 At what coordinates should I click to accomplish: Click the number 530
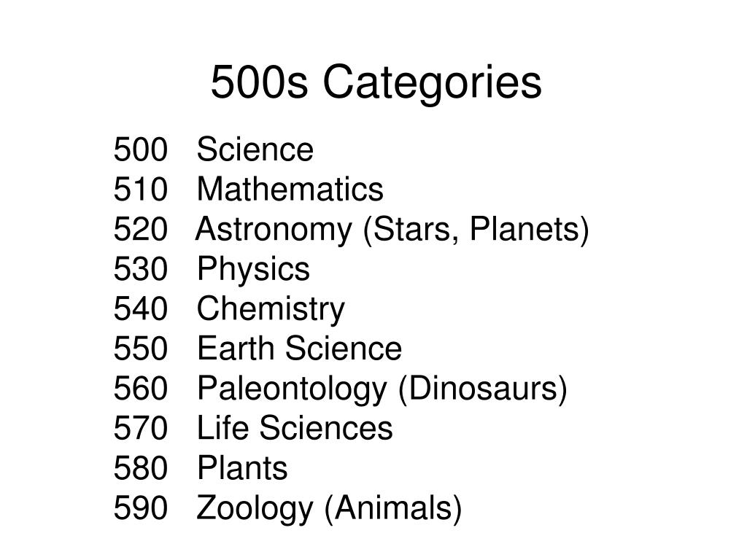[141, 268]
